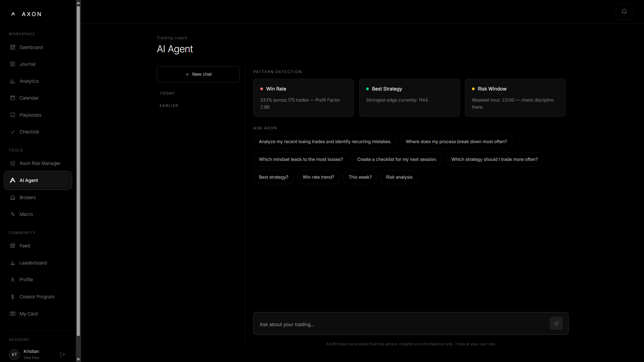This screenshot has height=362, width=644.
Task: Select 'Where does my process break down' prompt
Action: [x=456, y=141]
